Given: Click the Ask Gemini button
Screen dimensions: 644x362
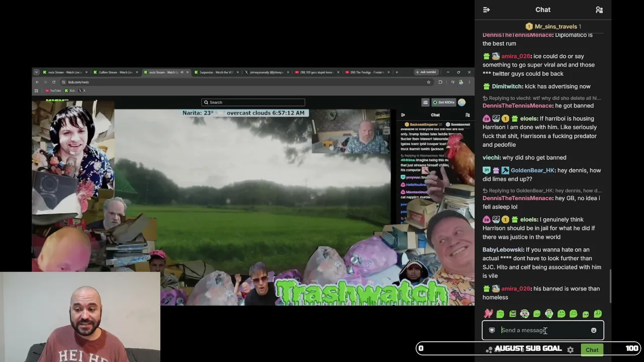Looking at the screenshot, I should tap(426, 72).
